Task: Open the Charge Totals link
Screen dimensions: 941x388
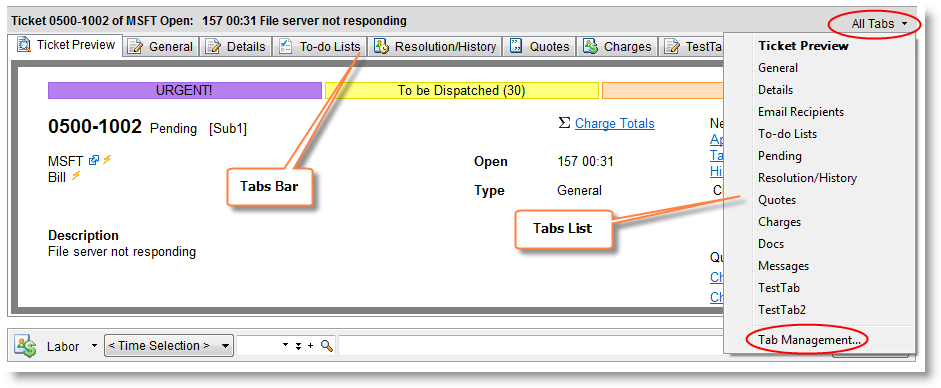Action: (x=615, y=124)
